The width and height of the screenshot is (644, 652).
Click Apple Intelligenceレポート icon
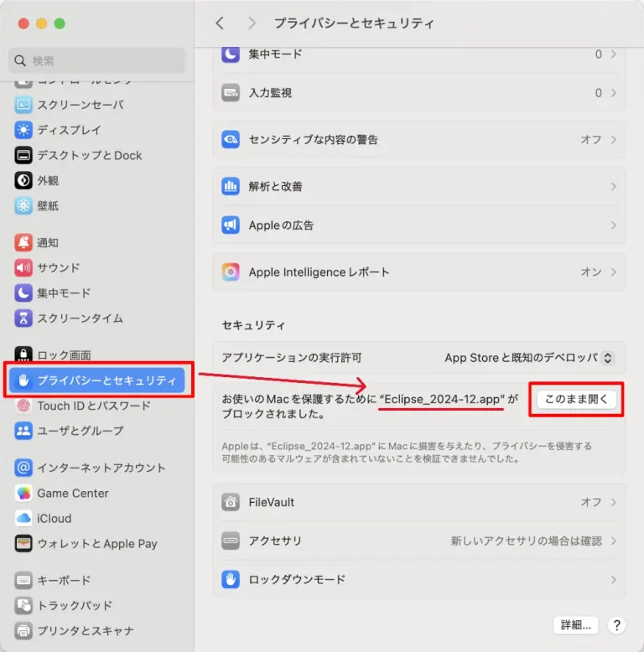(231, 272)
